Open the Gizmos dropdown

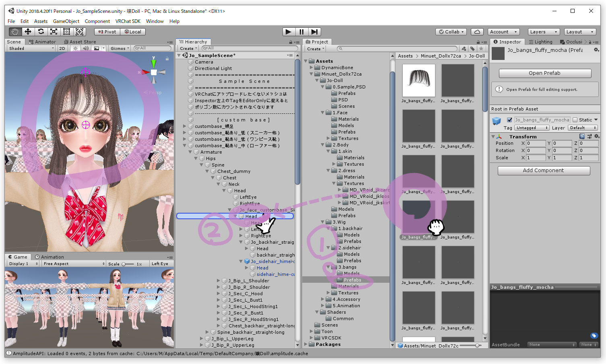(x=120, y=48)
